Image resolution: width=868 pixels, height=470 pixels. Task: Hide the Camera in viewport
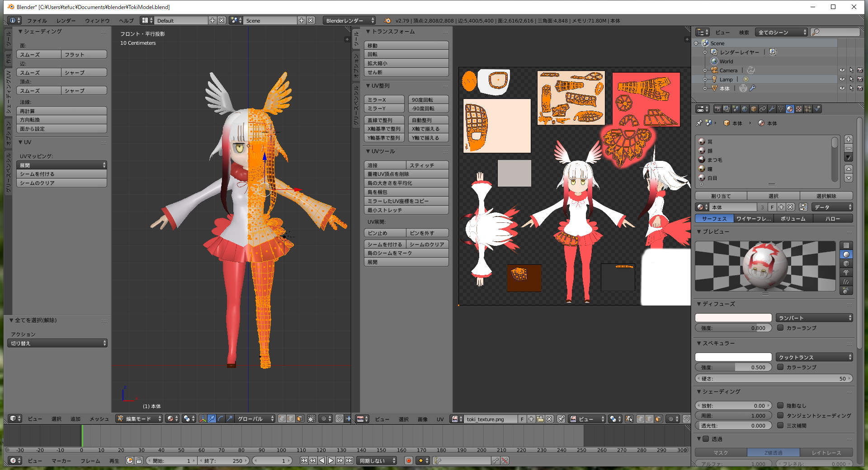click(x=842, y=70)
